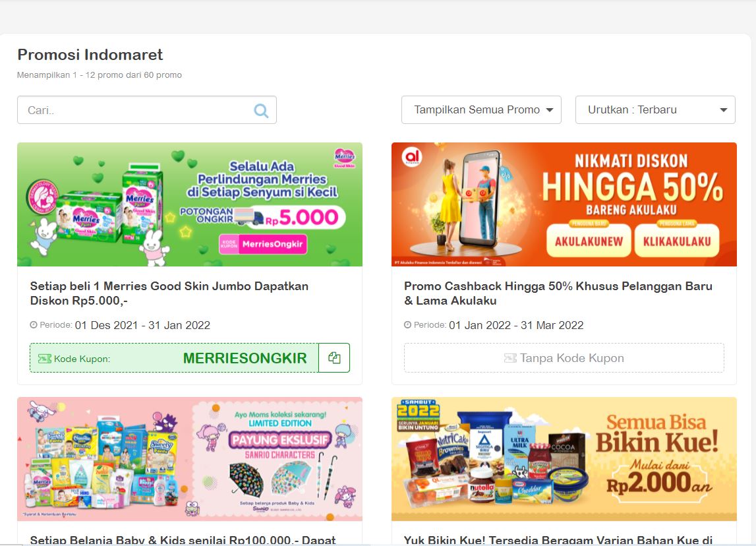The width and height of the screenshot is (756, 546).
Task: Click the Merries logo on green banner
Action: tap(345, 158)
